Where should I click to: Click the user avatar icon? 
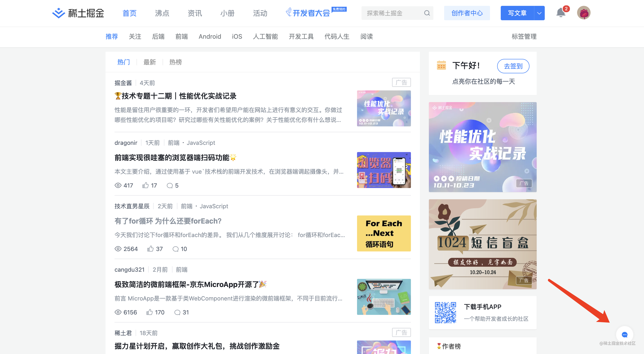pyautogui.click(x=584, y=13)
